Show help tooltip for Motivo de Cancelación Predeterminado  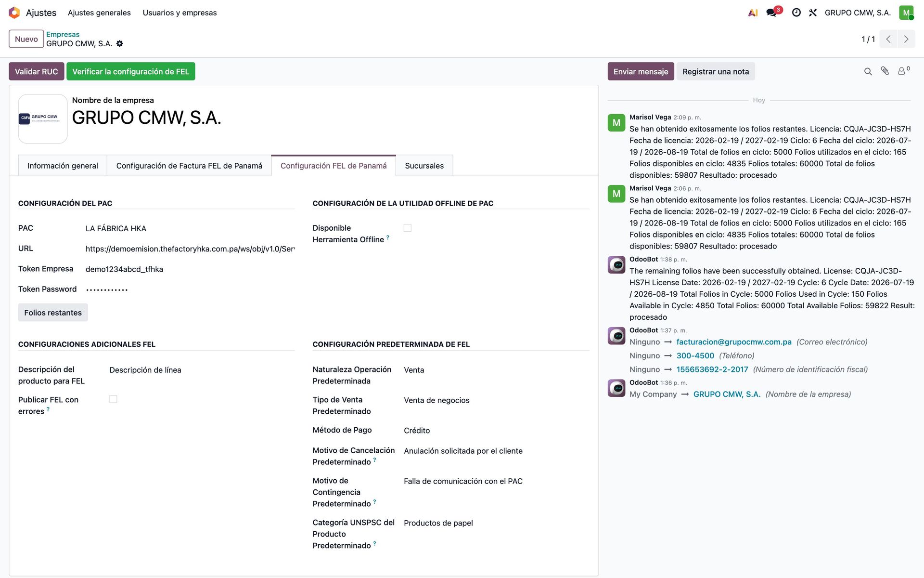[x=375, y=460]
